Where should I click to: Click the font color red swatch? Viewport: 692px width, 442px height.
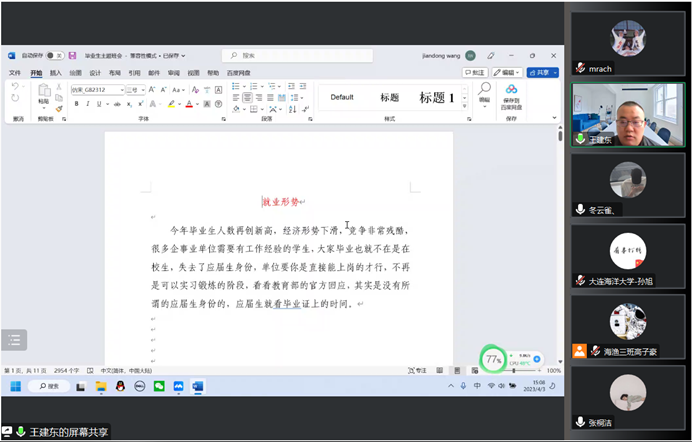tap(189, 103)
